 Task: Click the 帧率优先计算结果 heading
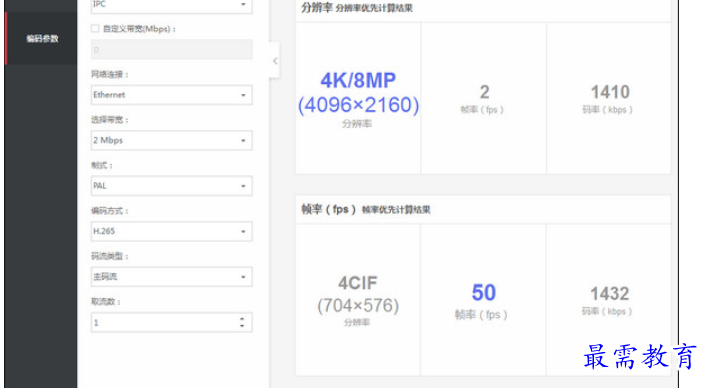click(x=396, y=210)
